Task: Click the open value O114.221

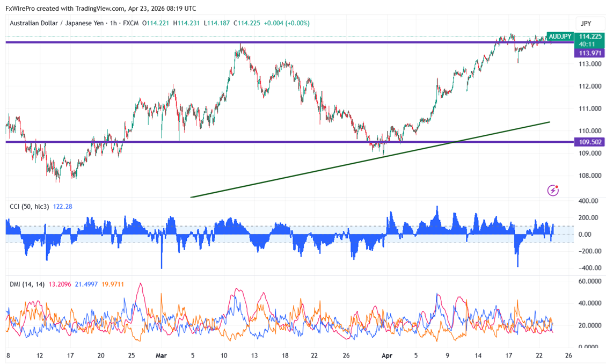Action: point(156,23)
